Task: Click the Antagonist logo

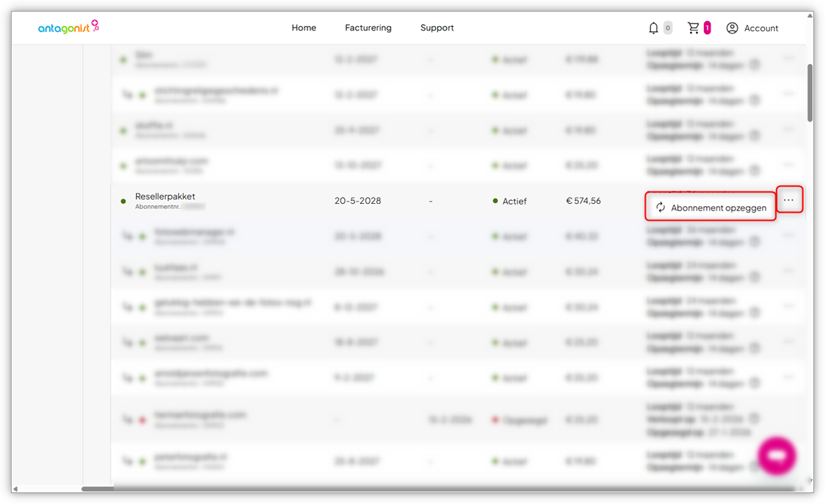Action: pyautogui.click(x=68, y=28)
